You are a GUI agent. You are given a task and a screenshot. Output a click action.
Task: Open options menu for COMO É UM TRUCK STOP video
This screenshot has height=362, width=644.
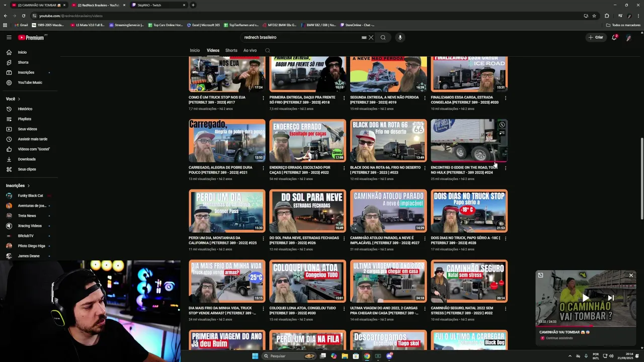click(x=263, y=98)
